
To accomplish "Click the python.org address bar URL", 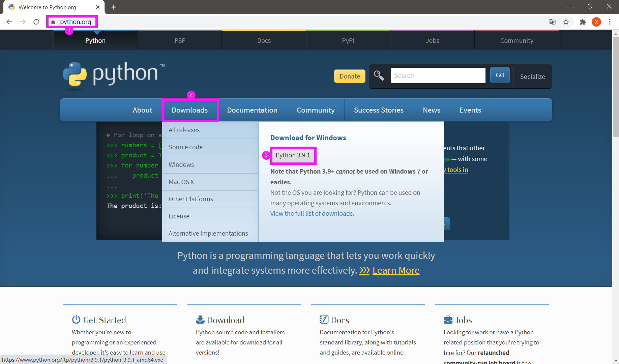I will [x=76, y=22].
